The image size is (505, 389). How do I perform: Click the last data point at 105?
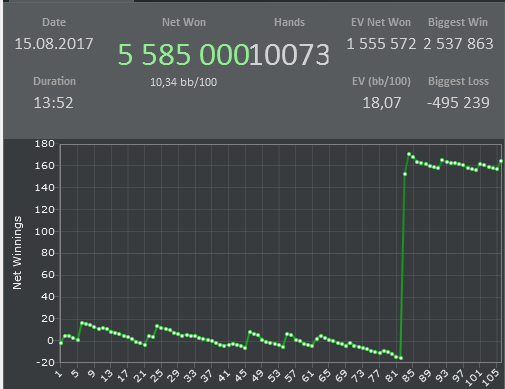coord(501,161)
